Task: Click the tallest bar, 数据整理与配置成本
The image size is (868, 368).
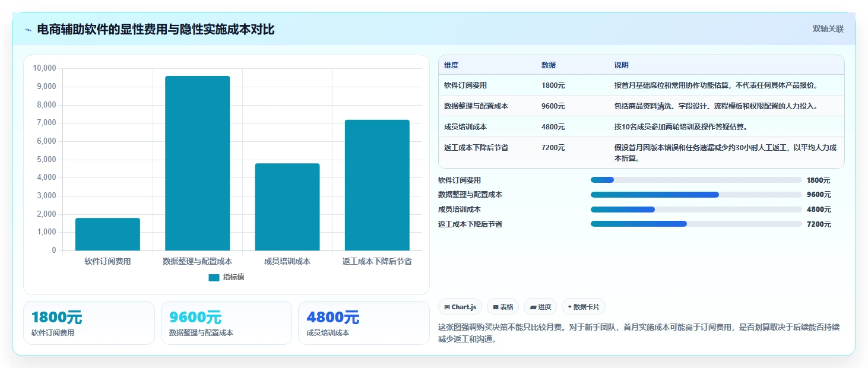Action: pyautogui.click(x=198, y=163)
